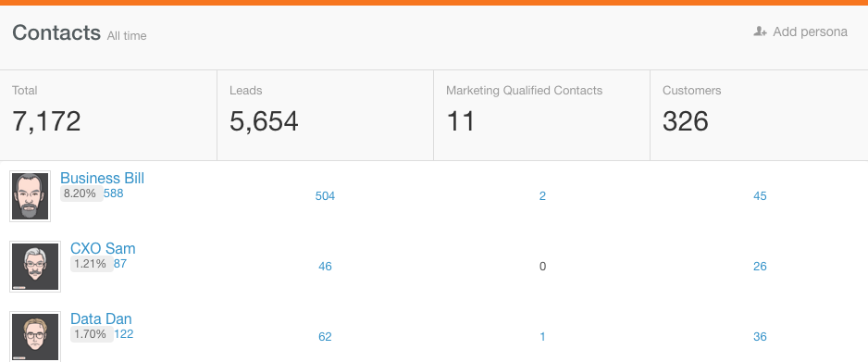
Task: View Business Bill's 45 customers
Action: 760,196
